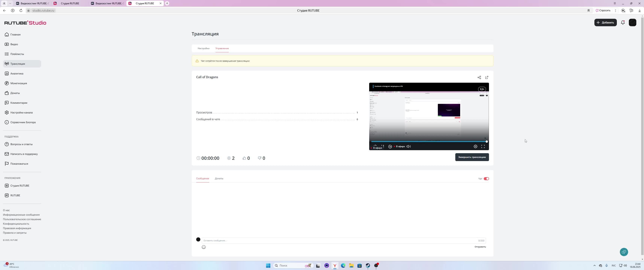Click the Добавить button

pyautogui.click(x=605, y=22)
